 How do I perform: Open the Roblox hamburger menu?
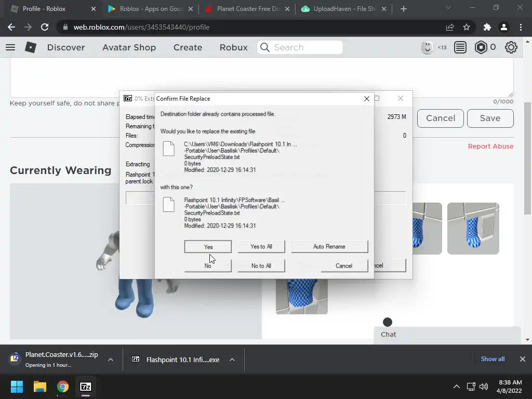[10, 47]
